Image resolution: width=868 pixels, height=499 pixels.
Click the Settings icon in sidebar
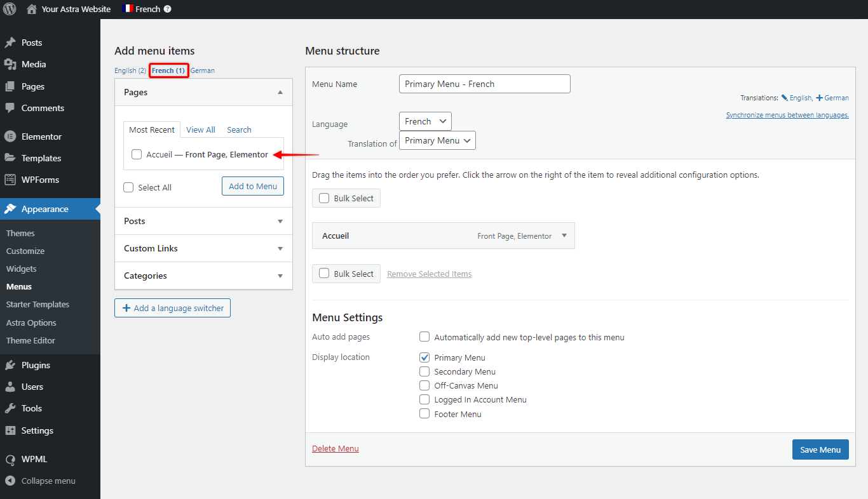(x=10, y=430)
